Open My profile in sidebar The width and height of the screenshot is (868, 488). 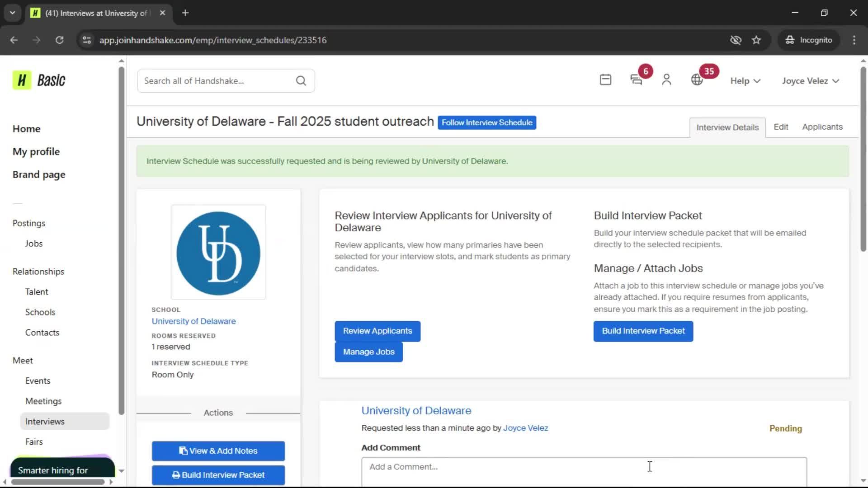[36, 152]
